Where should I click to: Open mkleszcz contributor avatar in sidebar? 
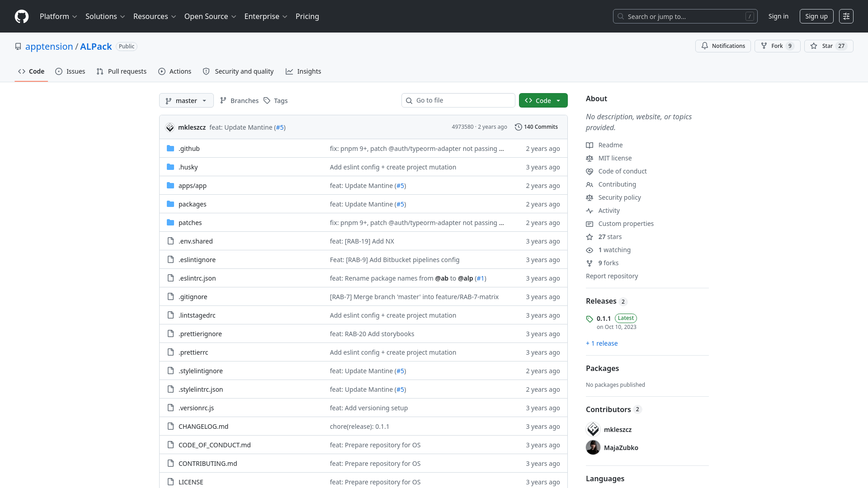(x=593, y=429)
